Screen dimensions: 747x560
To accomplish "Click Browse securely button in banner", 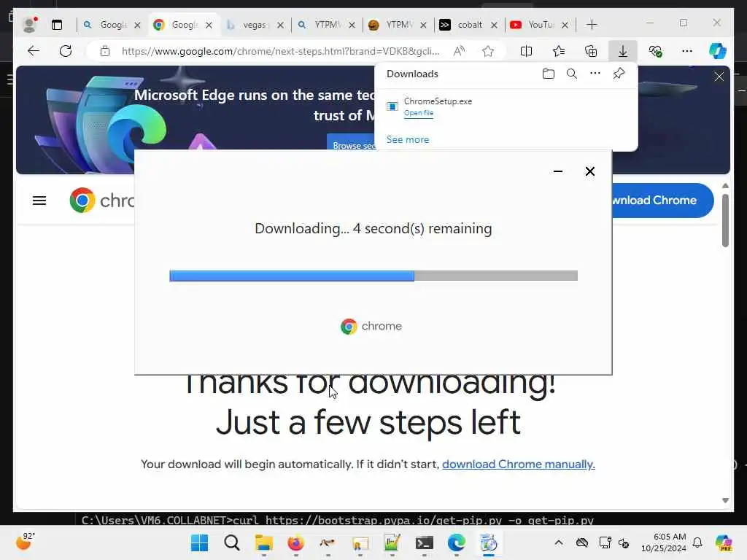I will tap(352, 144).
